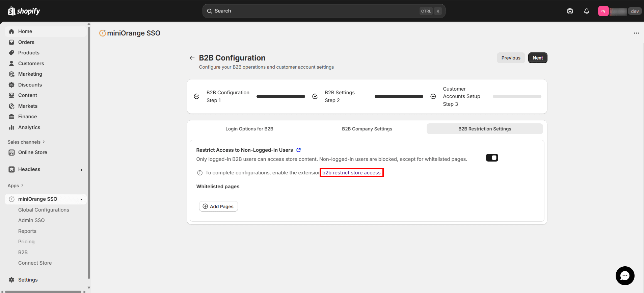Click the Shopify logo

[x=24, y=11]
